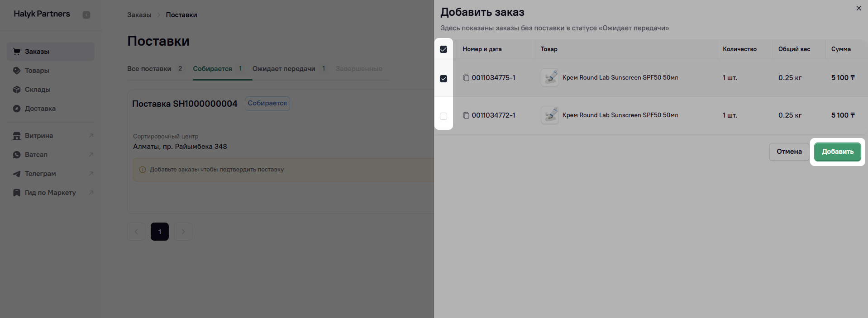This screenshot has width=868, height=318.
Task: Click first product thumbnail image
Action: [550, 78]
